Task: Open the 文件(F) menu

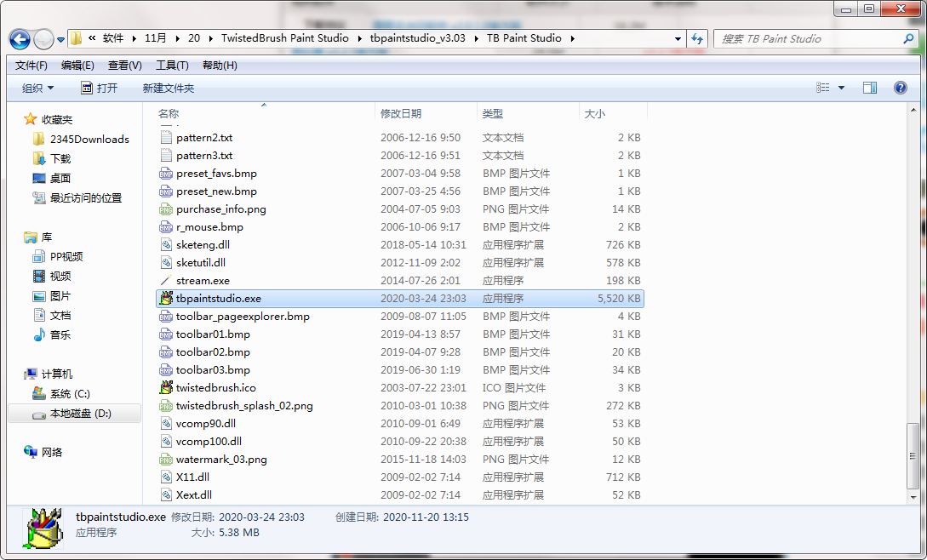Action: (31, 65)
